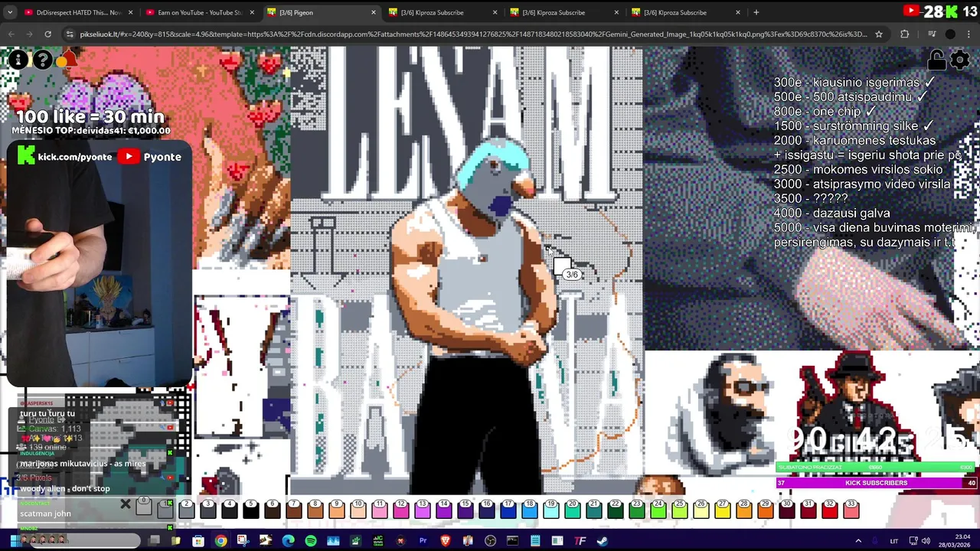Pick color swatch number 0

(144, 508)
